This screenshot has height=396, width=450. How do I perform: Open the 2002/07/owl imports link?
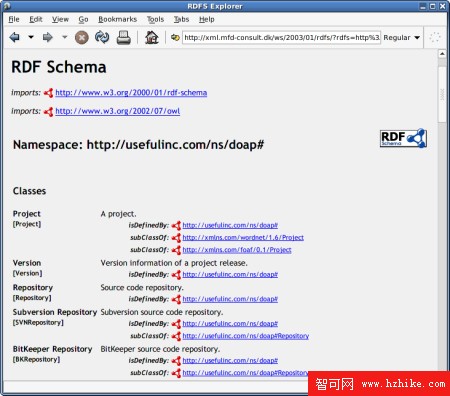point(118,111)
